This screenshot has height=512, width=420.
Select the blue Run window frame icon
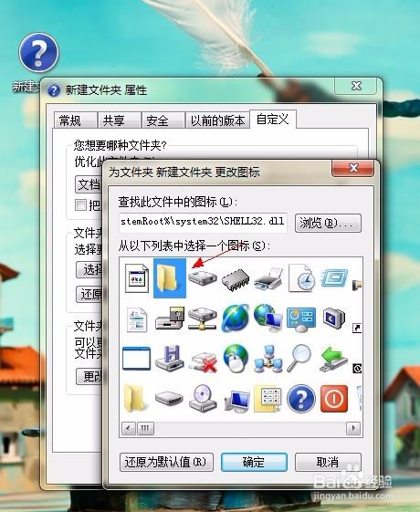click(334, 278)
